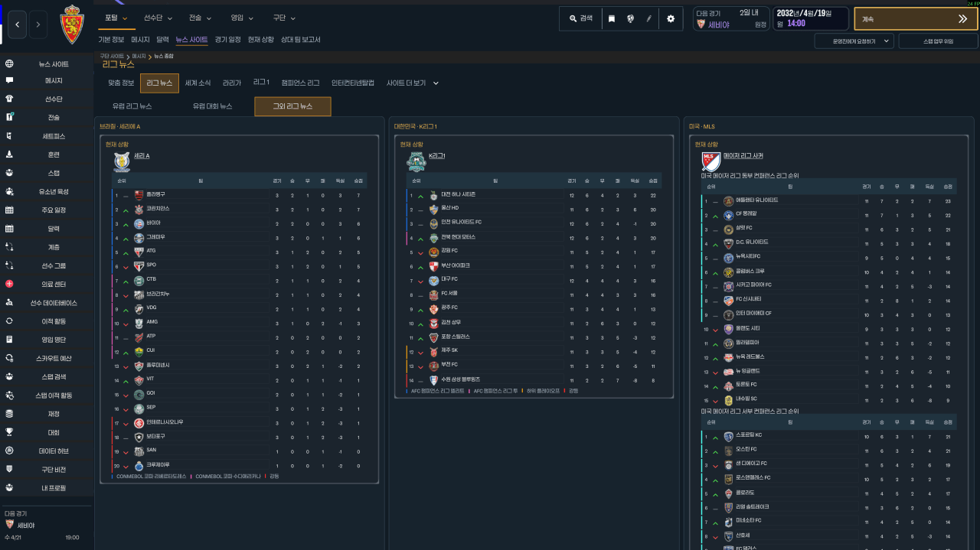Expand 사이트 더 보기 dropdown
The height and width of the screenshot is (550, 980).
412,83
